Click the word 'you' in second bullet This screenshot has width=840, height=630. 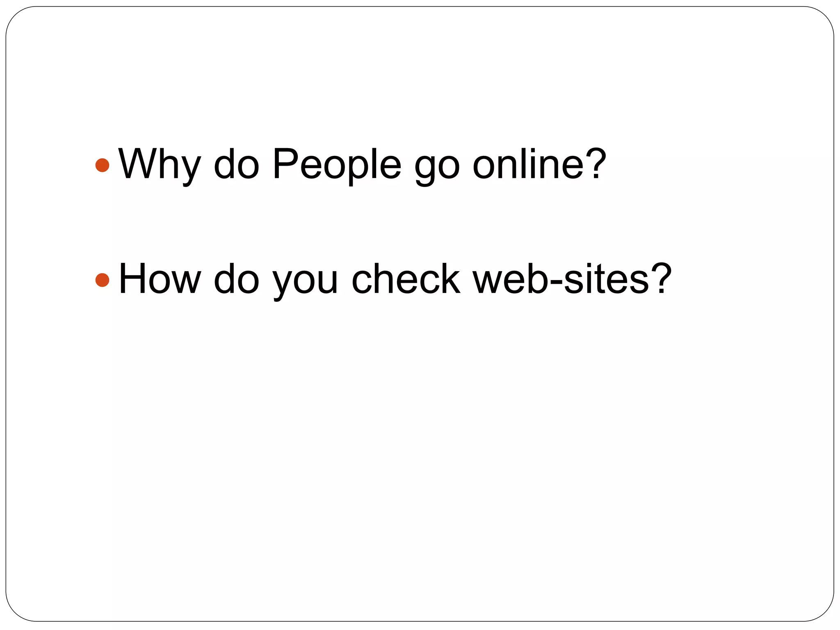coord(305,283)
